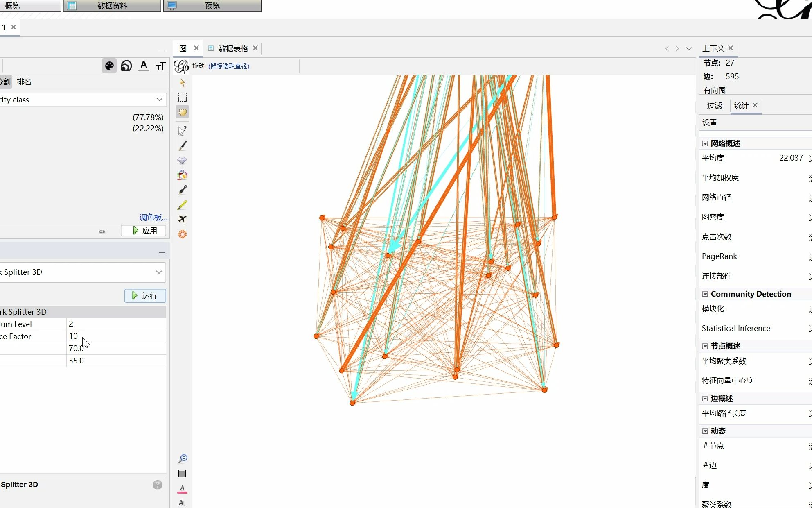Select the airplane shortest path tool
Image resolution: width=812 pixels, height=508 pixels.
pos(182,219)
